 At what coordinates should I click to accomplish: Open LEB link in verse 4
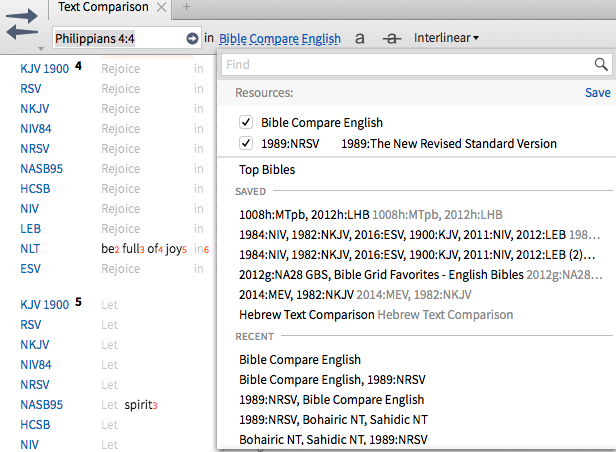(31, 229)
